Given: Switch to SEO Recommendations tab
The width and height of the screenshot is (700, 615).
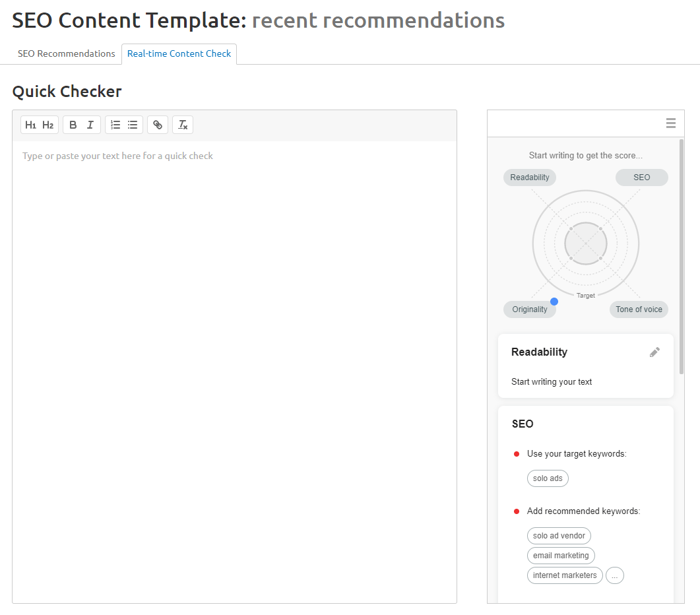Looking at the screenshot, I should tap(67, 53).
